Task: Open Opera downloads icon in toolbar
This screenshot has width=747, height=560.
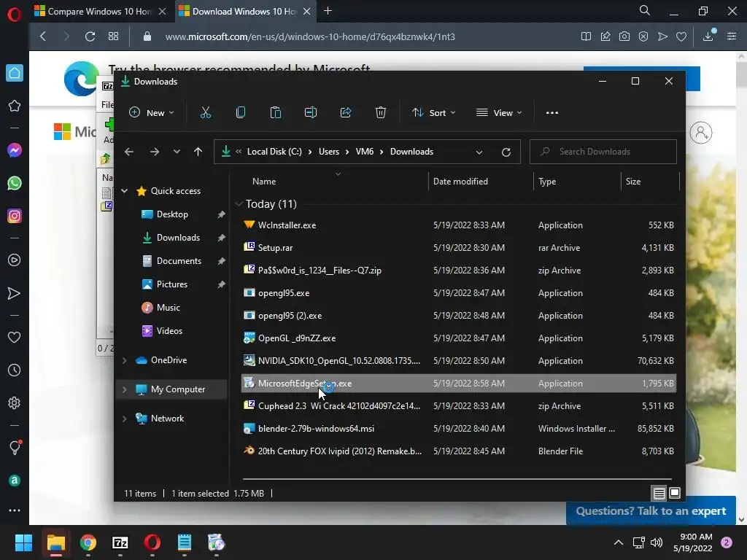Action: click(x=708, y=36)
